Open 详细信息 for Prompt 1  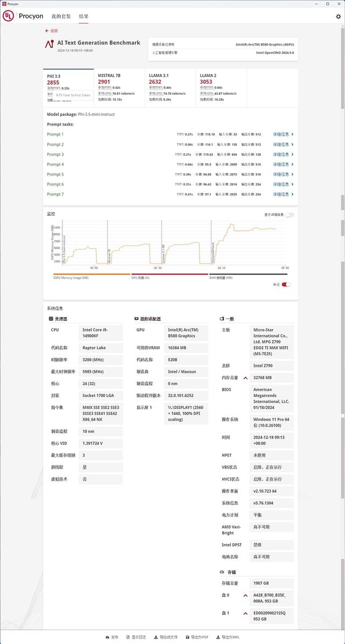coord(284,134)
